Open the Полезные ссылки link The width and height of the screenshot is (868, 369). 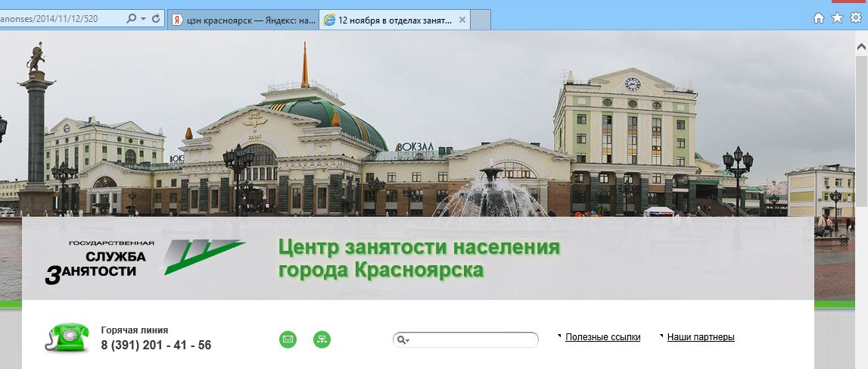click(x=602, y=337)
